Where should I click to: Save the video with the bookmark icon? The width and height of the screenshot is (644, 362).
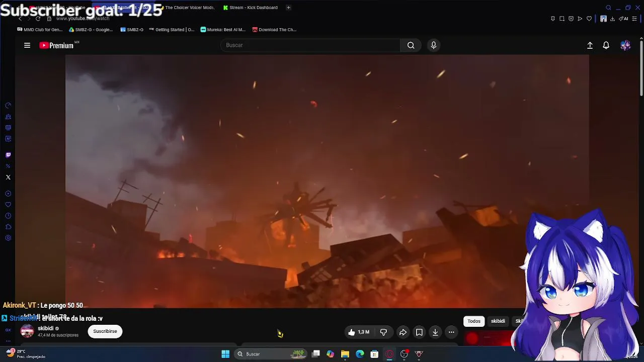click(x=419, y=332)
